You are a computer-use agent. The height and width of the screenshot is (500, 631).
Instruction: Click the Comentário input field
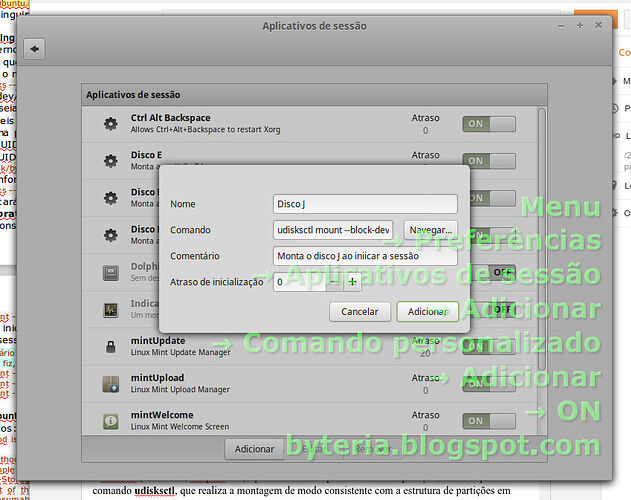click(365, 256)
